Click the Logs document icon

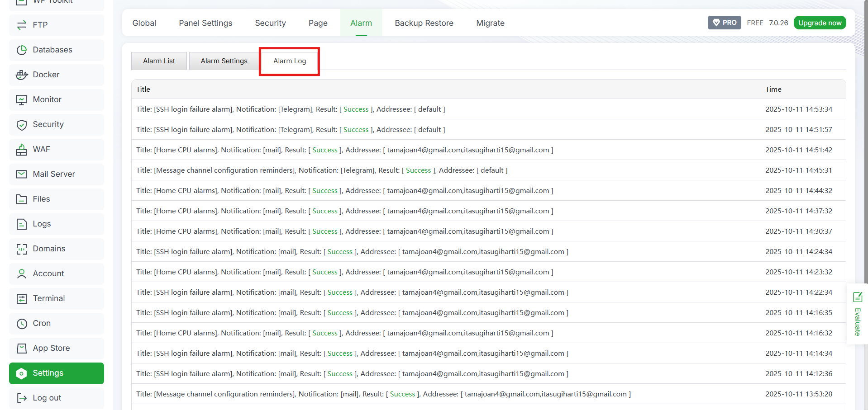point(21,224)
